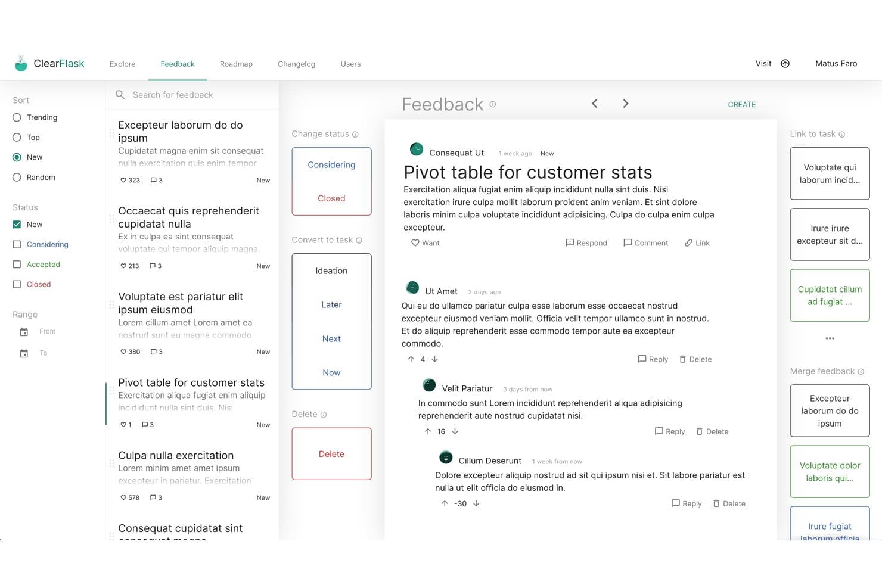Click the Visit upward arrow icon

pos(785,64)
